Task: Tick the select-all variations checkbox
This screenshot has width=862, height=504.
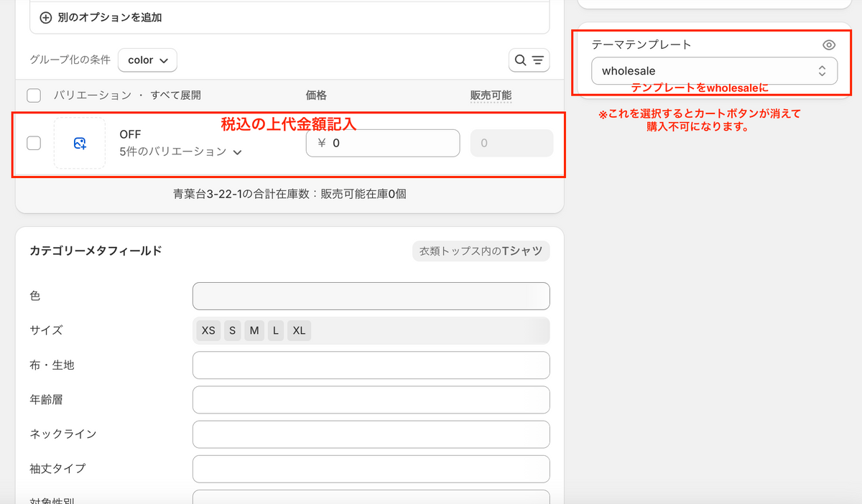Action: (x=34, y=95)
